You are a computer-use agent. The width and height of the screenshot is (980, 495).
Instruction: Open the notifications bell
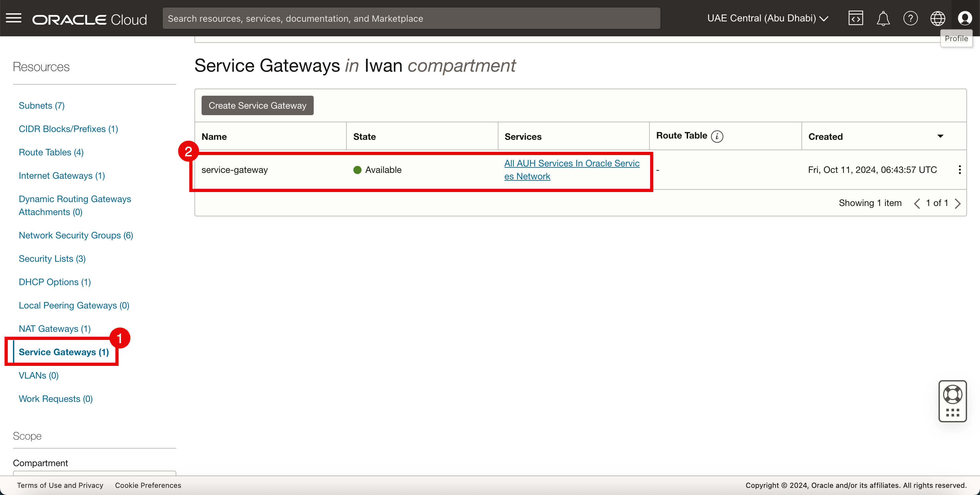(x=883, y=18)
